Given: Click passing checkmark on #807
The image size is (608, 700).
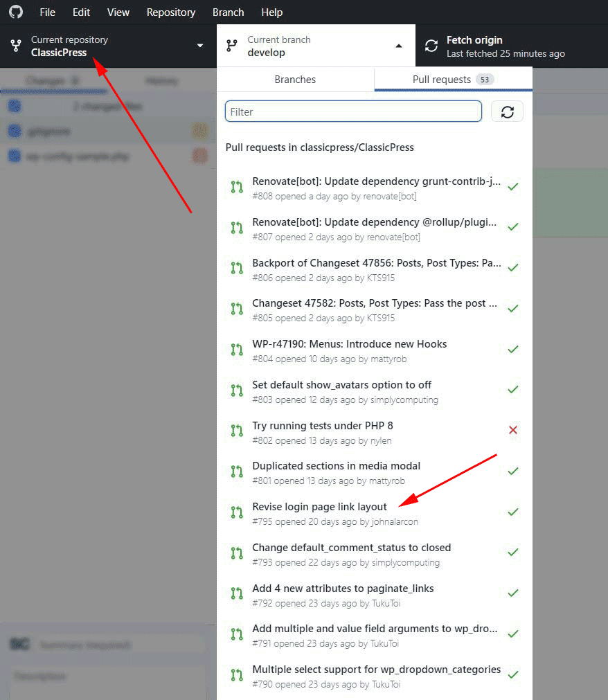Looking at the screenshot, I should (513, 227).
